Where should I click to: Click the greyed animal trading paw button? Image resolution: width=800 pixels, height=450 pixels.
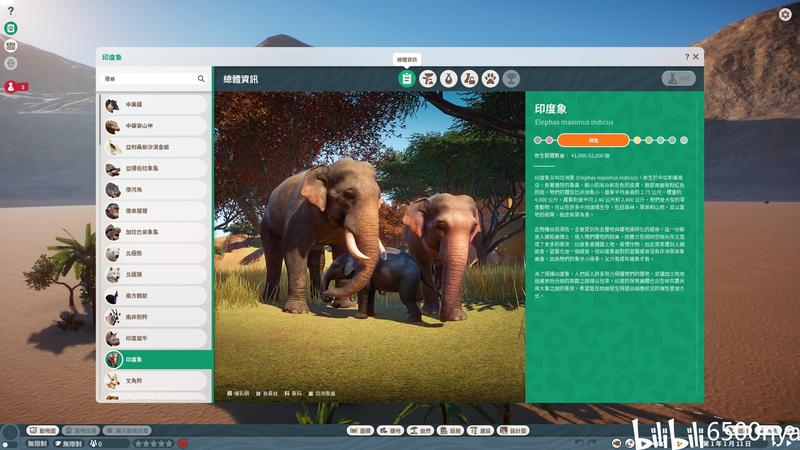tap(81, 431)
